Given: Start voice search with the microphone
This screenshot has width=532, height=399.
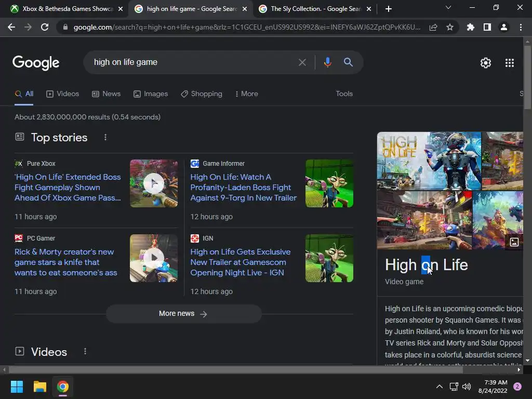Looking at the screenshot, I should (327, 62).
